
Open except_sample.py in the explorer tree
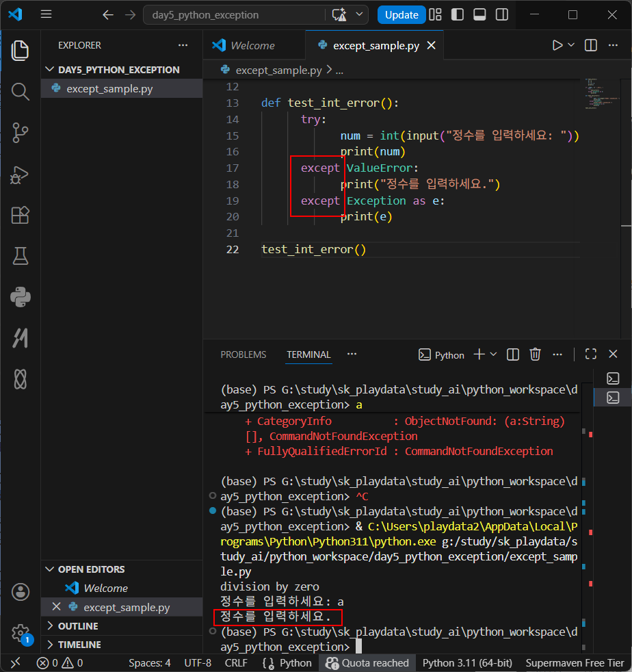pos(122,89)
